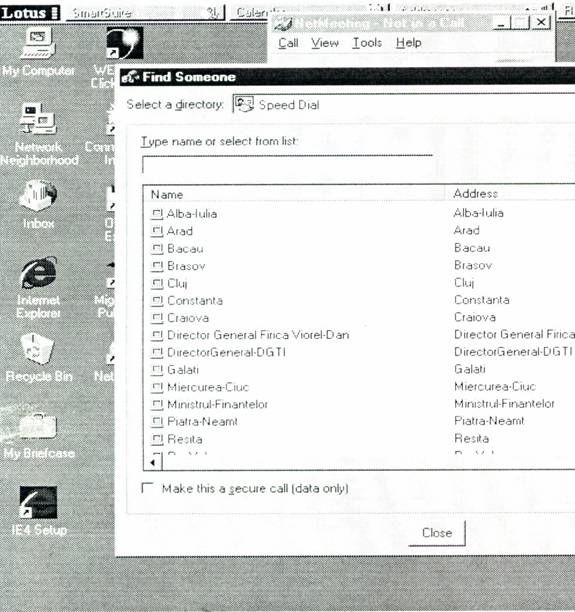Viewport: 575px width, 612px height.
Task: Sort list by the Address column header
Action: [x=510, y=194]
